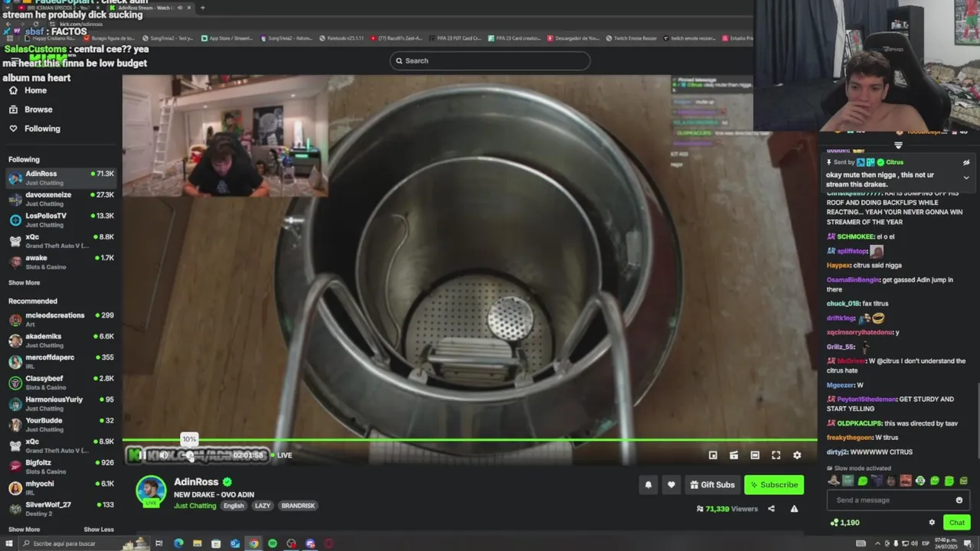Open channel points 1,190 balance
Viewport: 980px width, 551px height.
click(x=844, y=523)
